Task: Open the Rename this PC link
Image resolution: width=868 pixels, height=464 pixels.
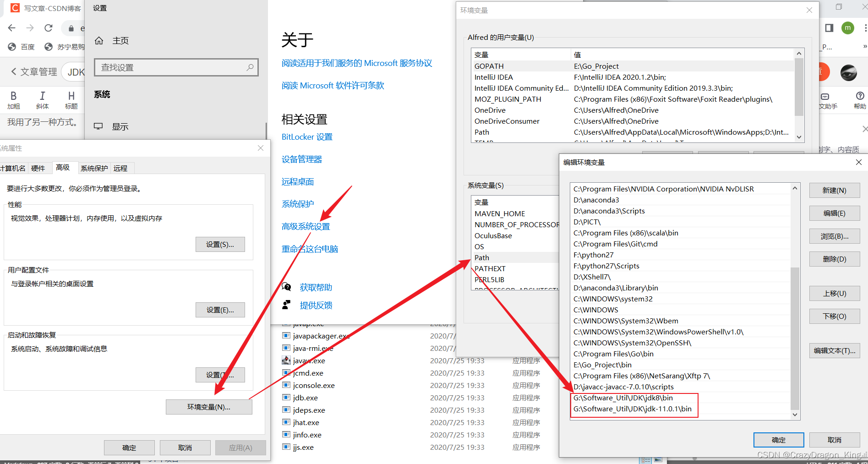Action: point(310,249)
